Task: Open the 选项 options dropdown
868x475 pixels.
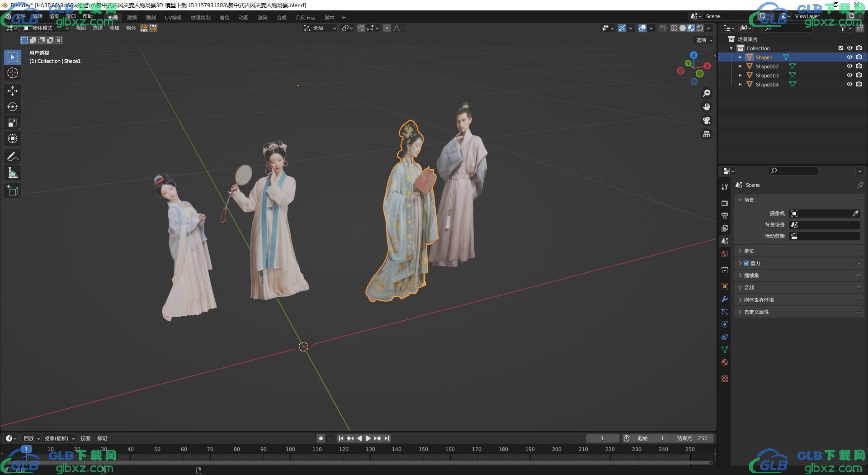Action: click(704, 40)
